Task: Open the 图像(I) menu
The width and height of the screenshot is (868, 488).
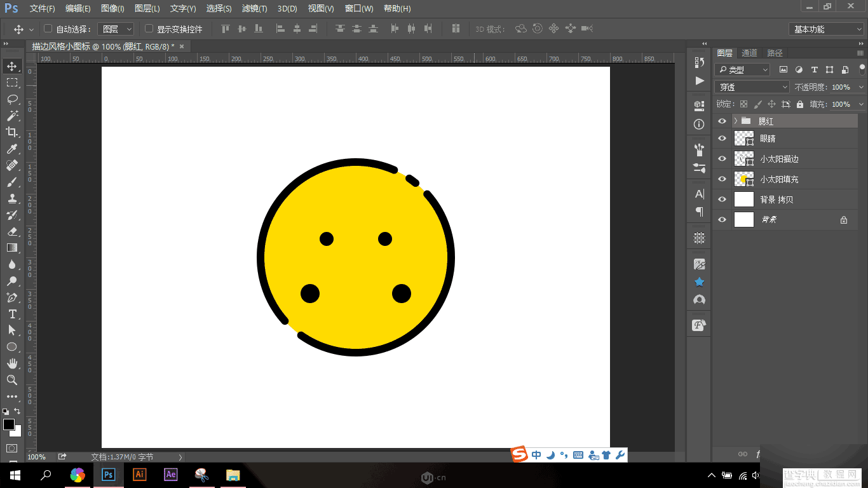Action: (112, 9)
